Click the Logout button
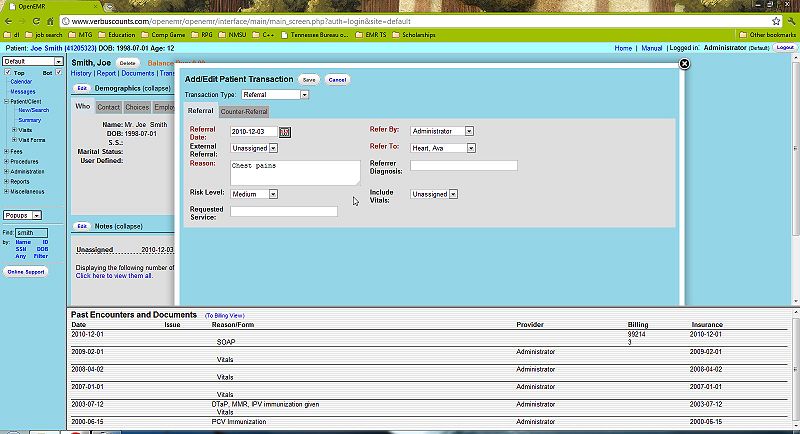 [x=785, y=48]
